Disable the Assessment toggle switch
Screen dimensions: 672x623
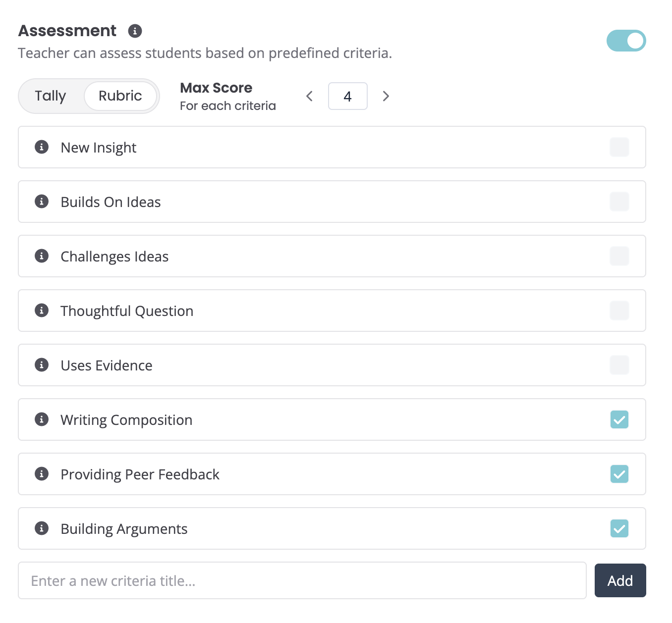(626, 41)
